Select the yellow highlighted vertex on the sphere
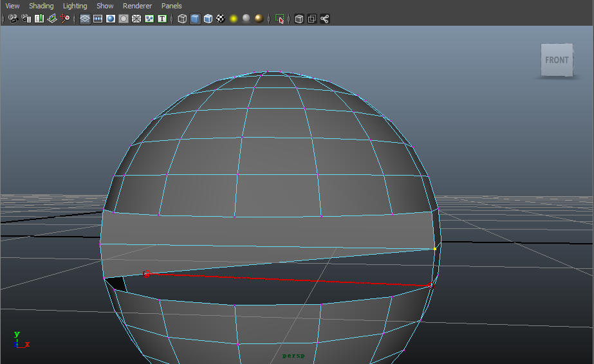This screenshot has height=364, width=594. click(x=435, y=249)
